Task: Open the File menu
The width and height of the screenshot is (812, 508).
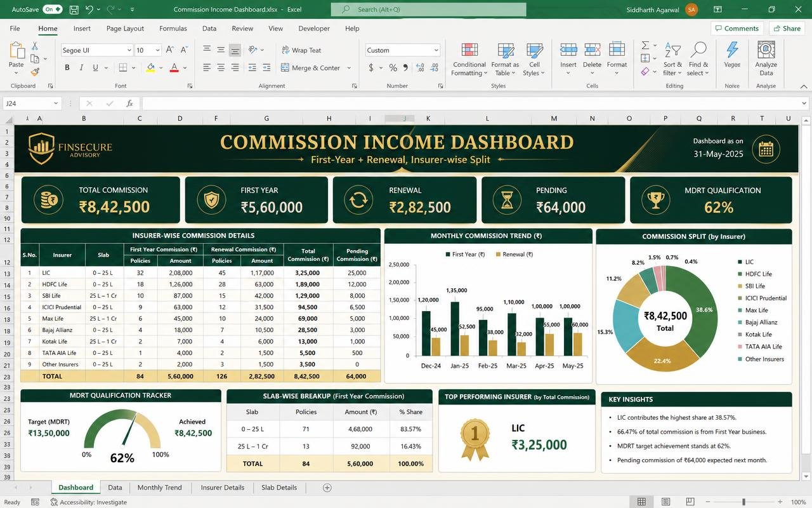Action: pyautogui.click(x=15, y=29)
